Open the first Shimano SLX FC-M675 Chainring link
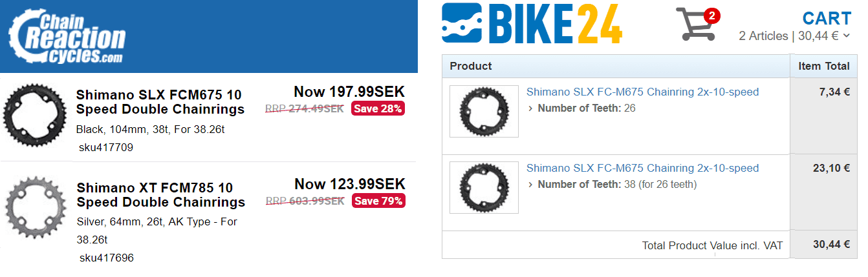This screenshot has width=868, height=277. 642,92
